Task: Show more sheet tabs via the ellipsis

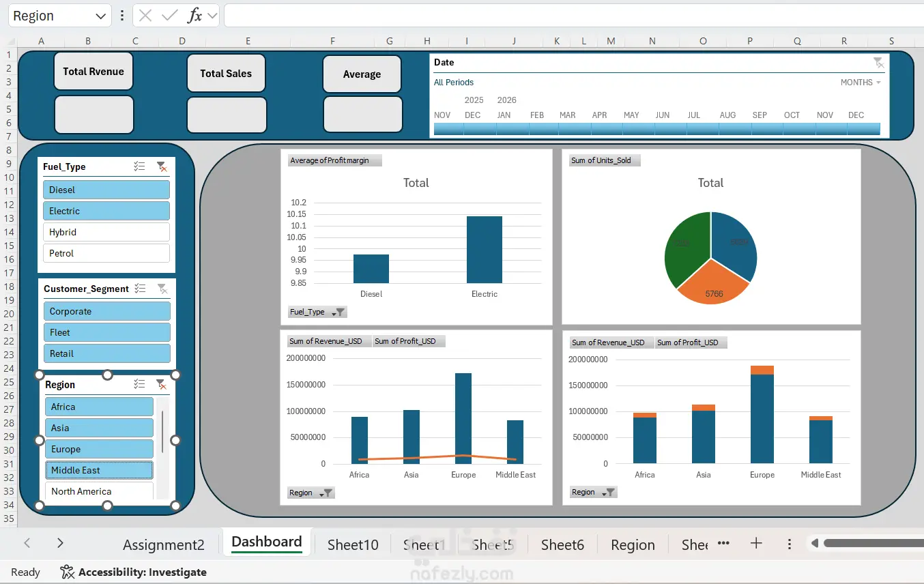Action: click(723, 543)
